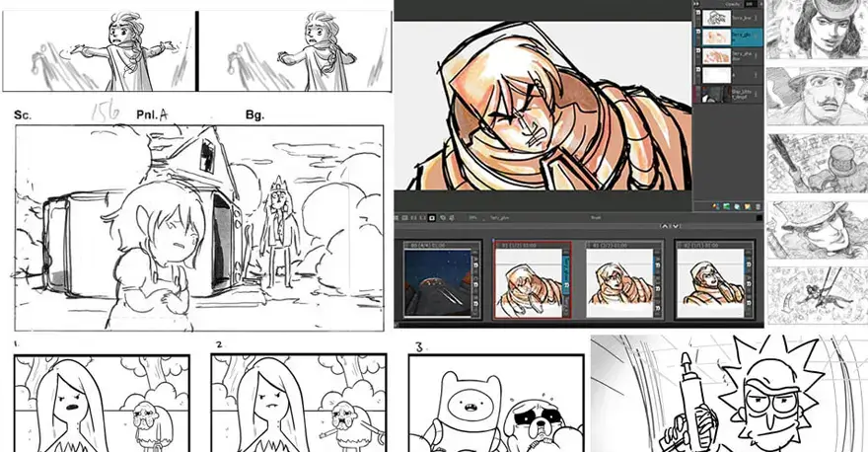This screenshot has width=868, height=452.
Task: Toggle visibility of the selected blue-highlighted layer
Action: (x=698, y=32)
